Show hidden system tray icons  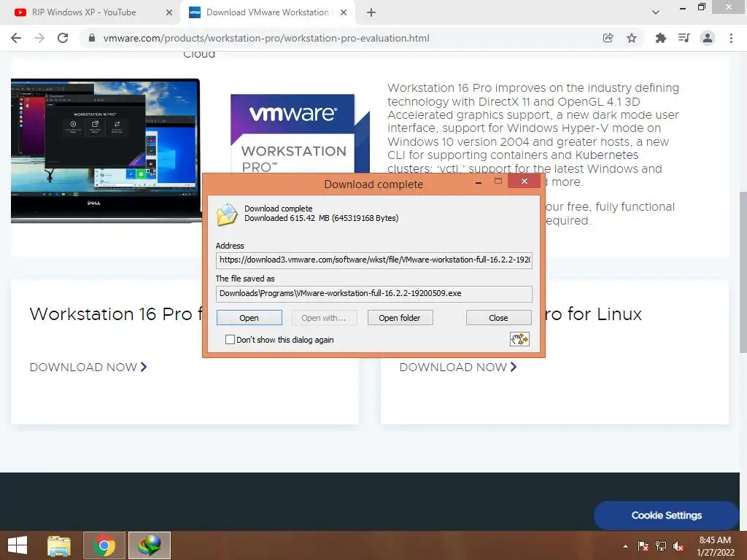coord(625,546)
